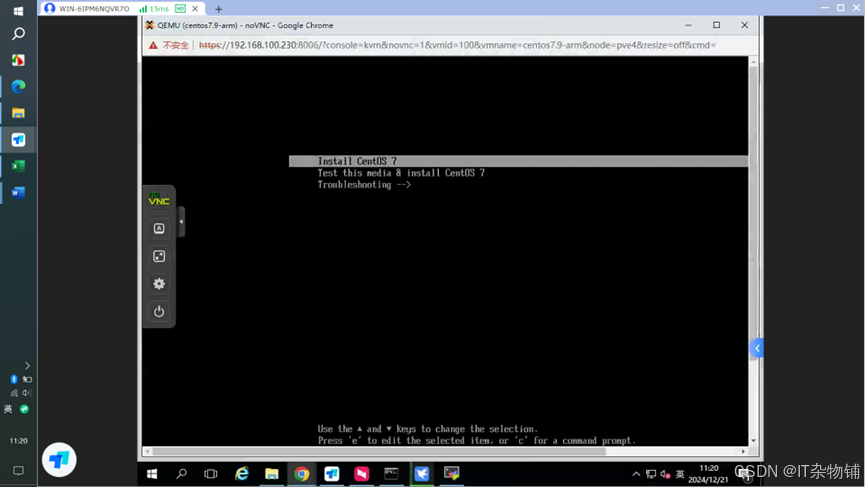Click the HD quality indicator on tab
The width and height of the screenshot is (865, 487).
pyautogui.click(x=180, y=9)
